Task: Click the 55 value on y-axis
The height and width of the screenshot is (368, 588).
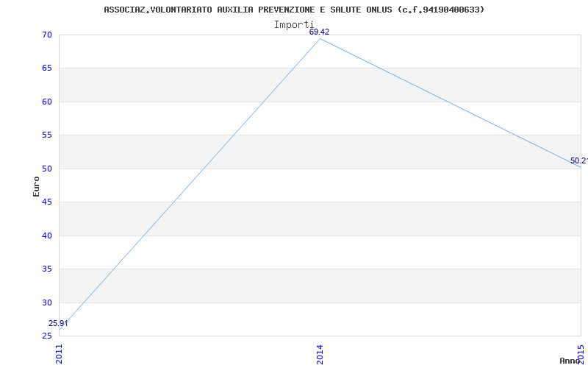Action: pos(47,135)
